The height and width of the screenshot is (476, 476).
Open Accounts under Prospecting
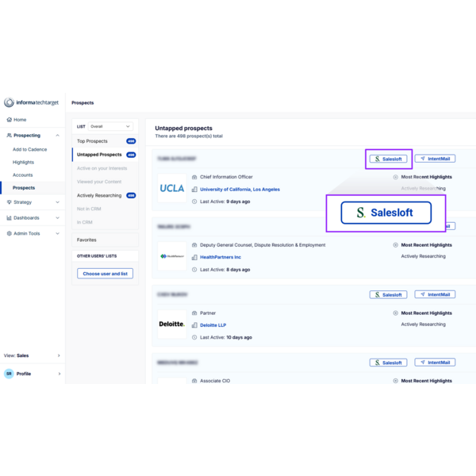coord(23,175)
